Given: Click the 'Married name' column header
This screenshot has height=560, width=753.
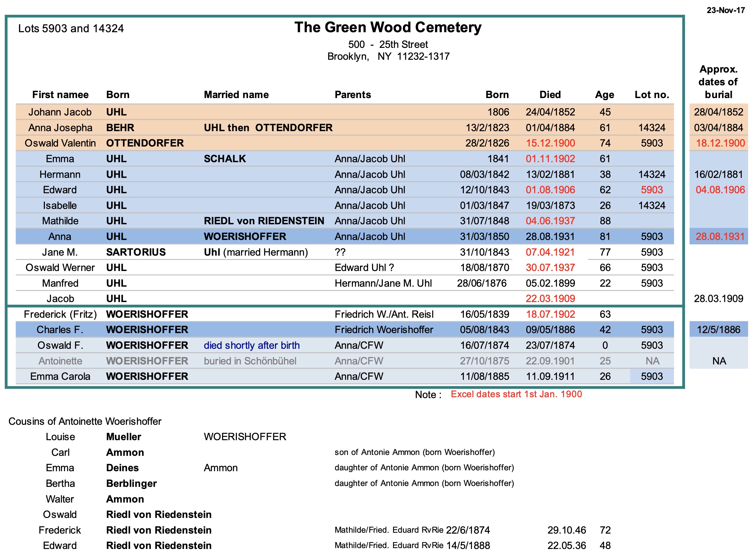Looking at the screenshot, I should (x=236, y=95).
